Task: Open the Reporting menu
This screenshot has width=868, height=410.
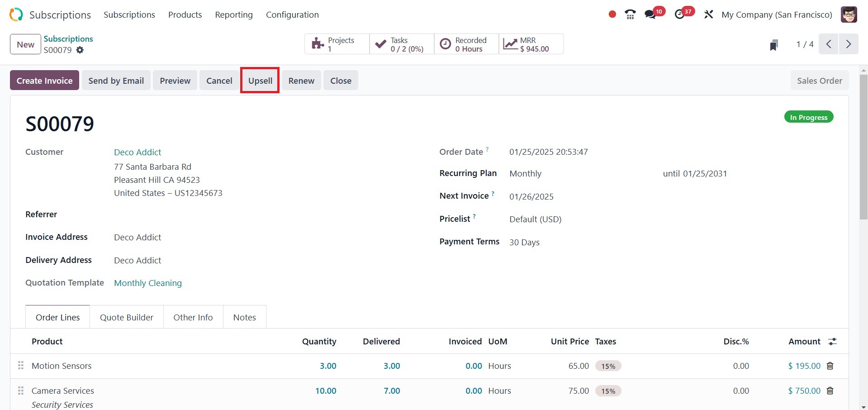Action: click(234, 14)
